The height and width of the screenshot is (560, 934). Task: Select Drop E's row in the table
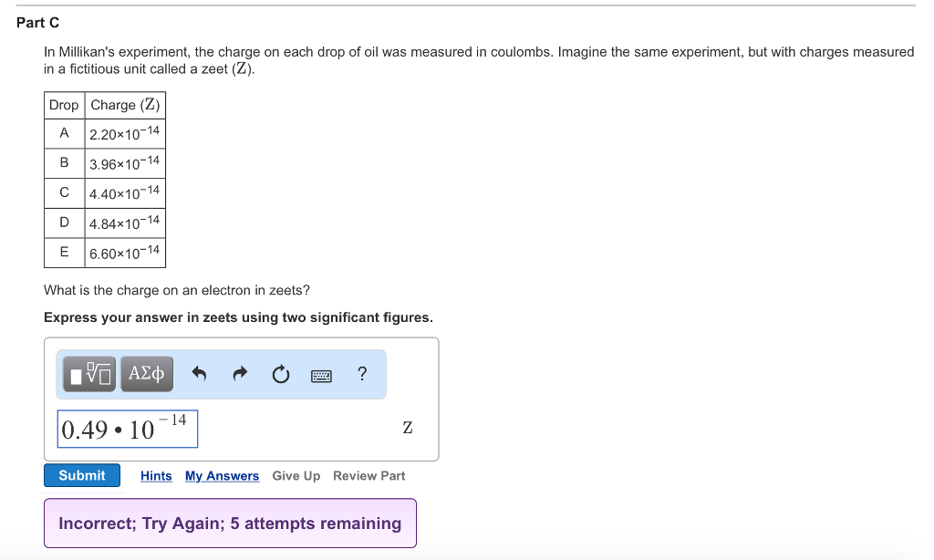click(x=104, y=253)
